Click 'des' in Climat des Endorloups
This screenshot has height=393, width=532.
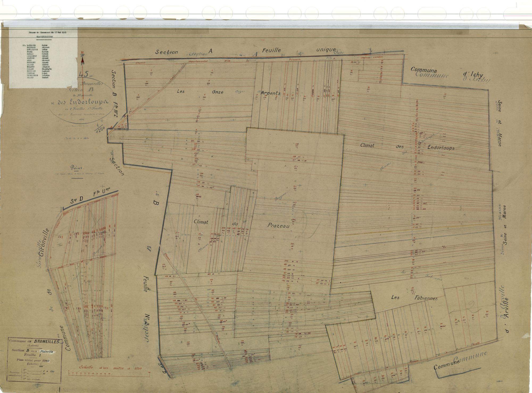[400, 146]
